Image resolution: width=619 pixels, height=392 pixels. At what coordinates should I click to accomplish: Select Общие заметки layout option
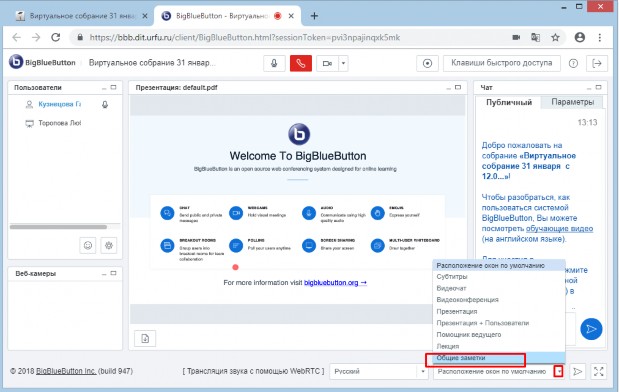tap(499, 358)
